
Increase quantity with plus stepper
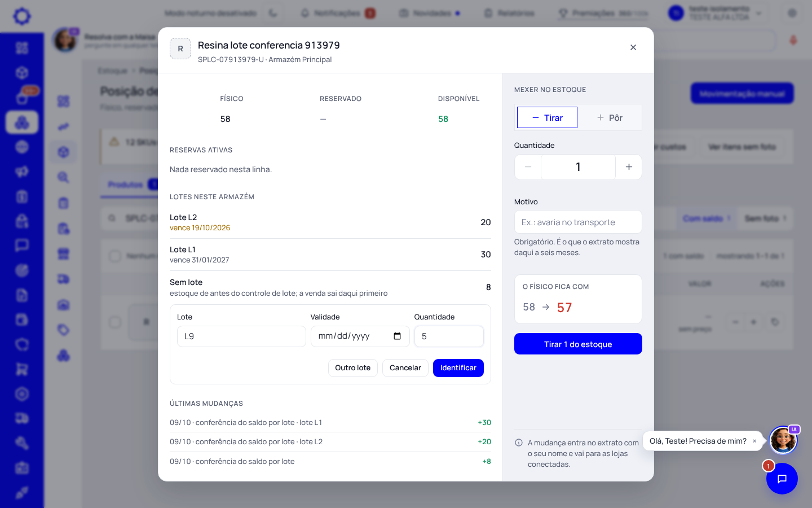tap(629, 167)
